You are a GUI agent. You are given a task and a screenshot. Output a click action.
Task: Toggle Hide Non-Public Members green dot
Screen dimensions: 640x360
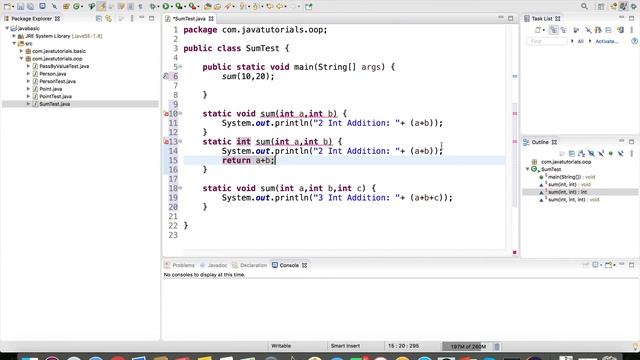click(611, 153)
